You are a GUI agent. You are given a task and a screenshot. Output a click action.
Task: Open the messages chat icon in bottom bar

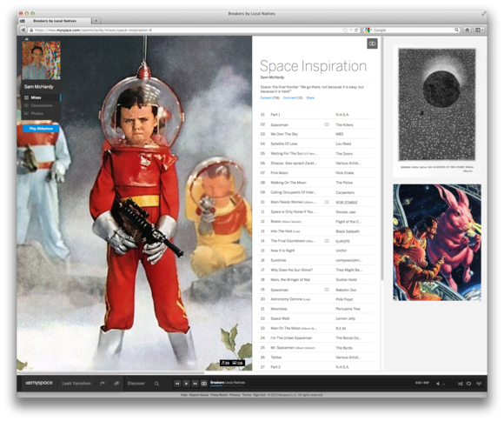click(116, 384)
